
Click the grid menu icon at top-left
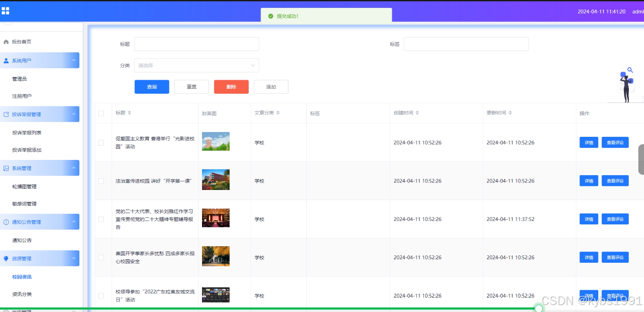(x=5, y=11)
